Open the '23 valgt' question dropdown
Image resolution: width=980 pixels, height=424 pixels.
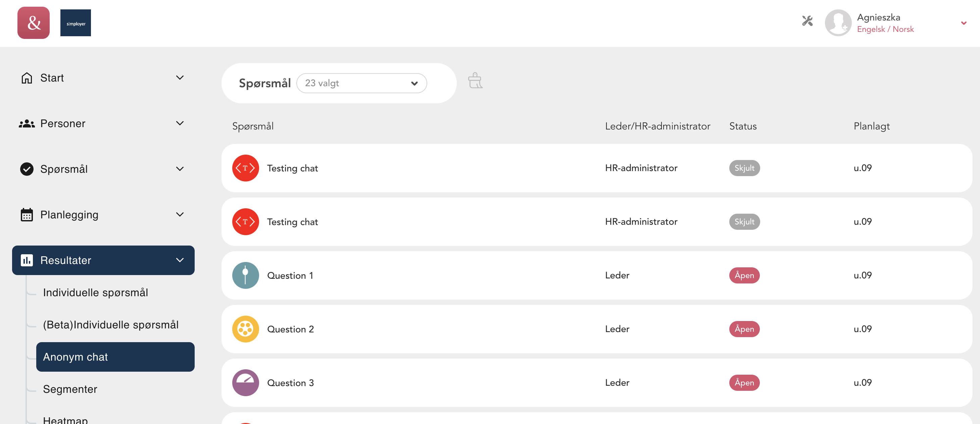361,83
